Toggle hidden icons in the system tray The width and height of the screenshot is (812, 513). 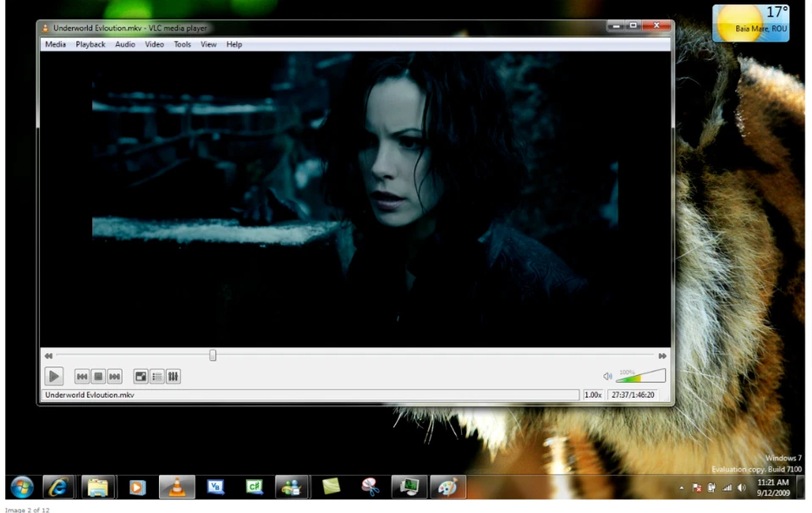click(680, 488)
